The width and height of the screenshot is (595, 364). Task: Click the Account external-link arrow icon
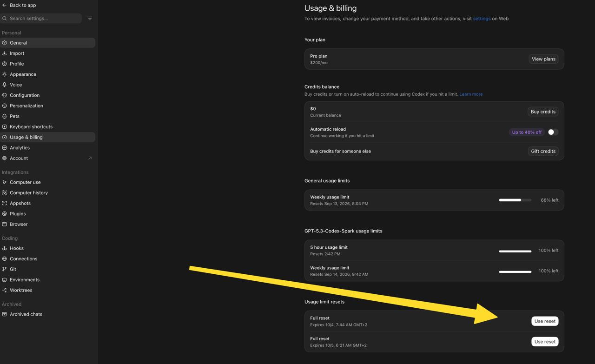[x=90, y=158]
